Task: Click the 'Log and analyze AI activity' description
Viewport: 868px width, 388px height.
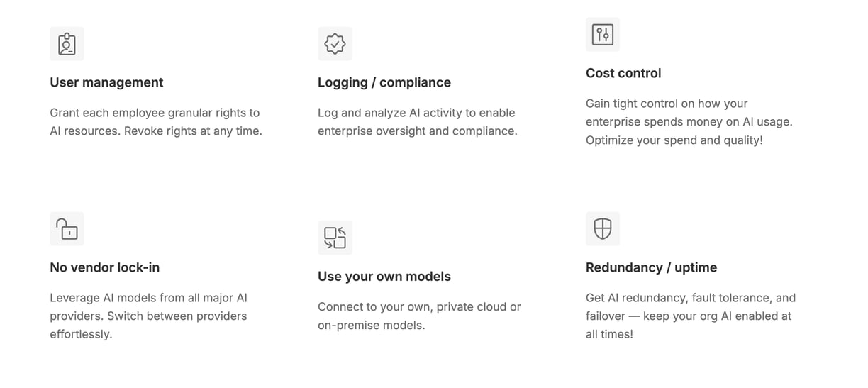Action: (x=418, y=121)
